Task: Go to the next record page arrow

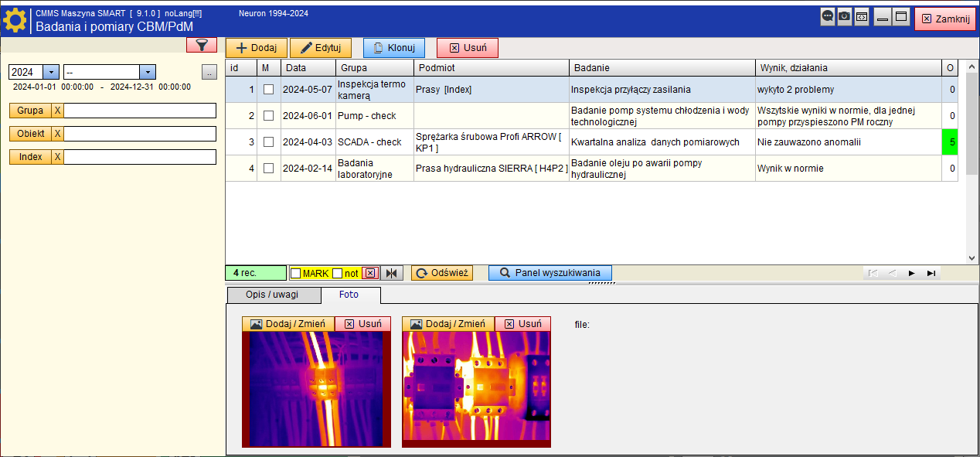Action: (x=912, y=273)
